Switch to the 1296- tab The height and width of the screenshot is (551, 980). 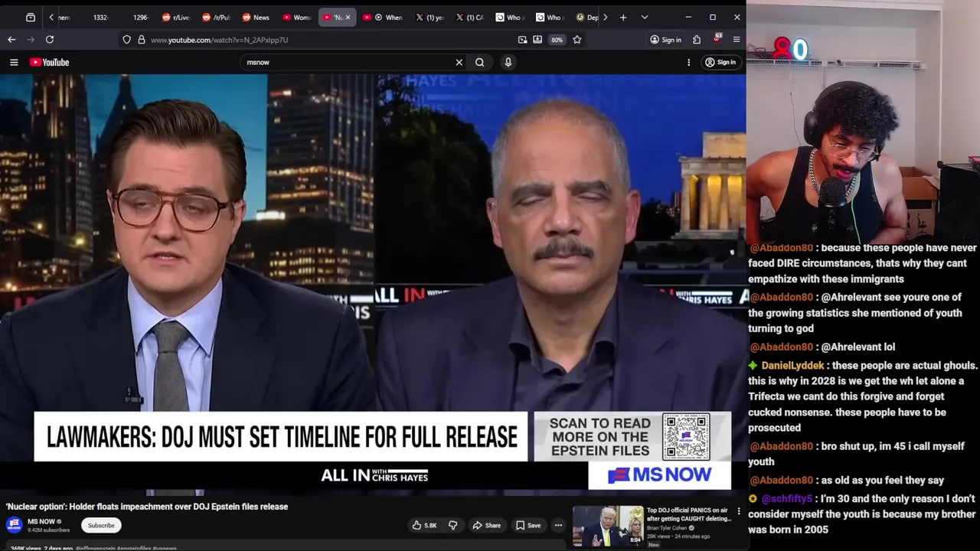click(x=140, y=17)
